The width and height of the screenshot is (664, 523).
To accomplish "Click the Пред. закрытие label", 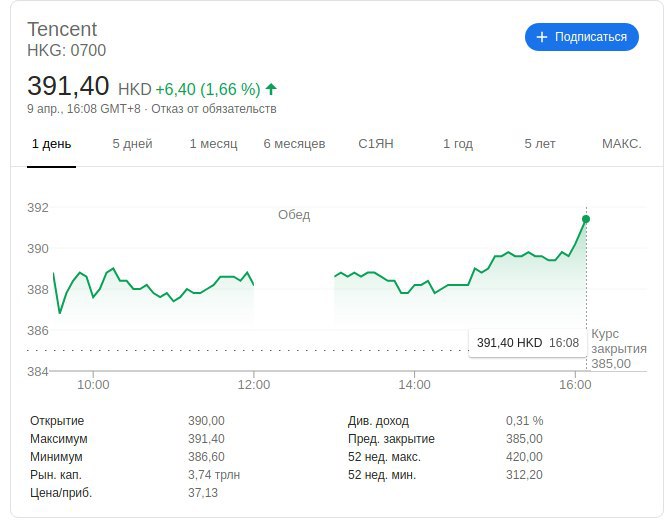I will click(x=391, y=439).
